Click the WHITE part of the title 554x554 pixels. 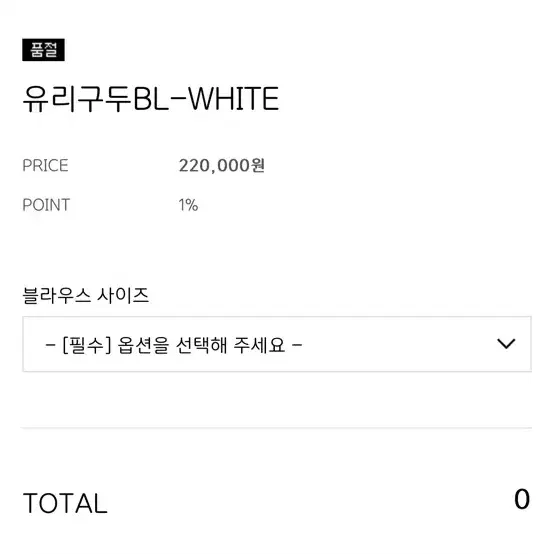234,99
